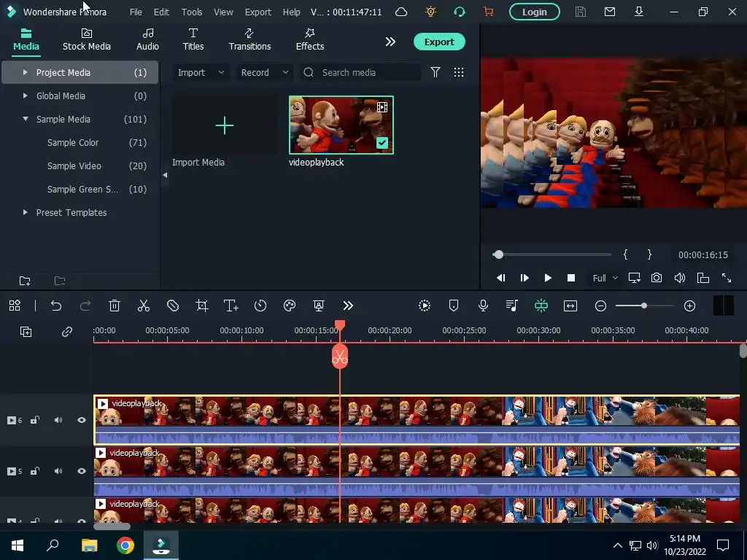Click the Search media field

pos(360,72)
